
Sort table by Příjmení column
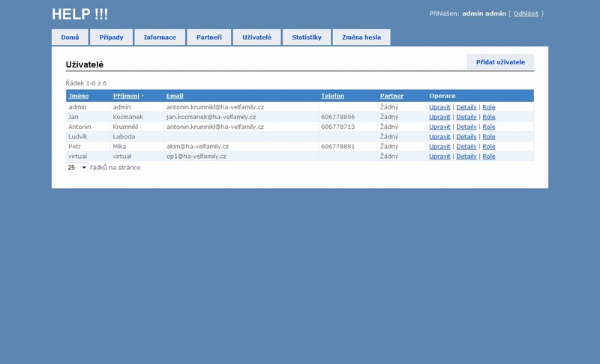(126, 96)
